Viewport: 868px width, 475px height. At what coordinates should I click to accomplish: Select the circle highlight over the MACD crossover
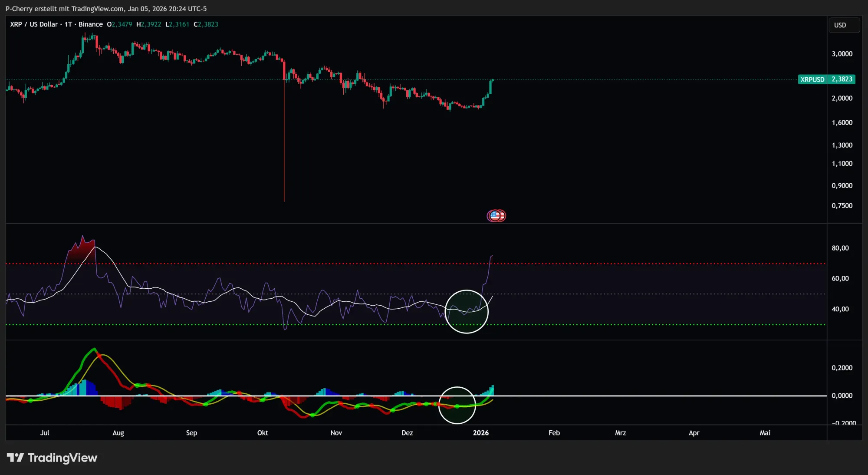457,406
